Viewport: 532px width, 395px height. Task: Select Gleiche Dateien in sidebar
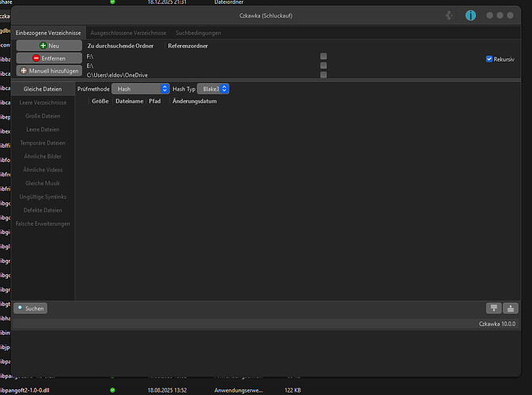coord(43,89)
